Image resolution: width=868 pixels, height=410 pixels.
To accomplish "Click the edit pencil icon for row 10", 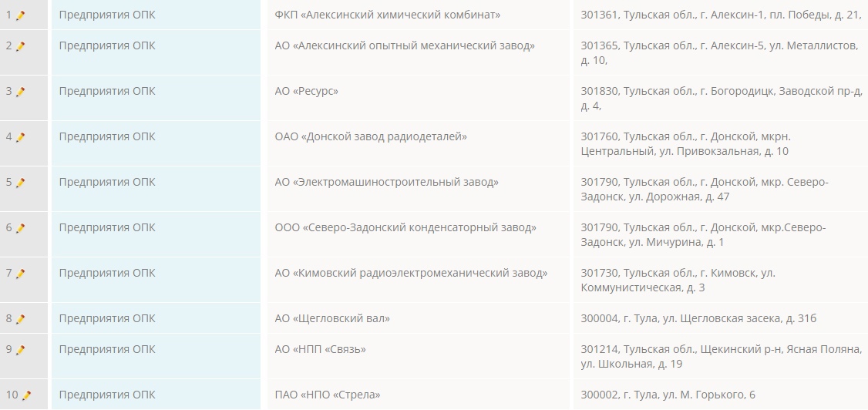I will pos(26,395).
